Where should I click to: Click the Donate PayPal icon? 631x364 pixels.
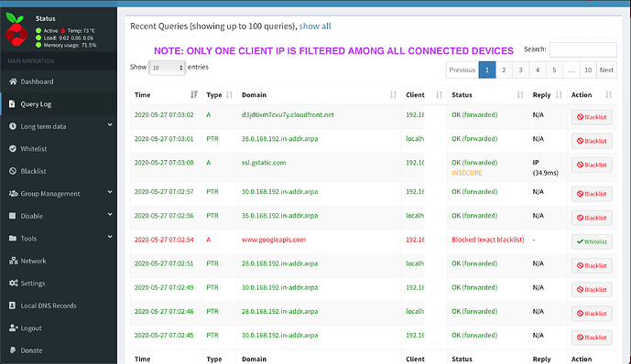[x=13, y=350]
